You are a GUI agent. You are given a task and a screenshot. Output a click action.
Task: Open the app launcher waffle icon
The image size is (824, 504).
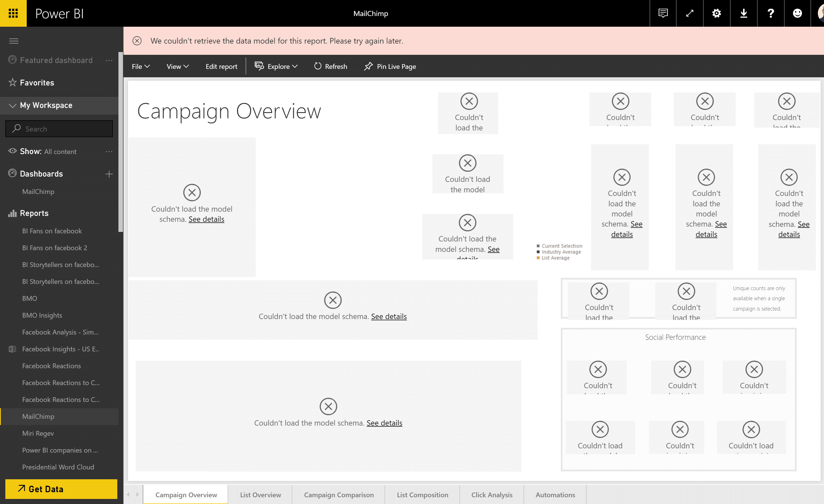click(13, 13)
